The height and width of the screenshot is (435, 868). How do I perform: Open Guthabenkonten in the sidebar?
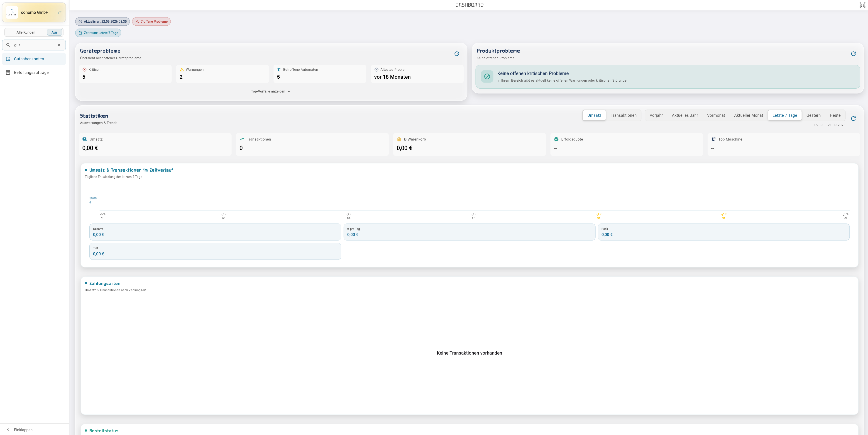click(x=34, y=59)
